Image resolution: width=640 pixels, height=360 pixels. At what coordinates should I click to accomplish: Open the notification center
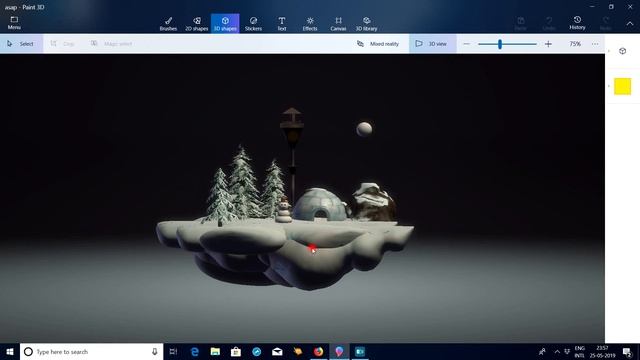[x=627, y=351]
